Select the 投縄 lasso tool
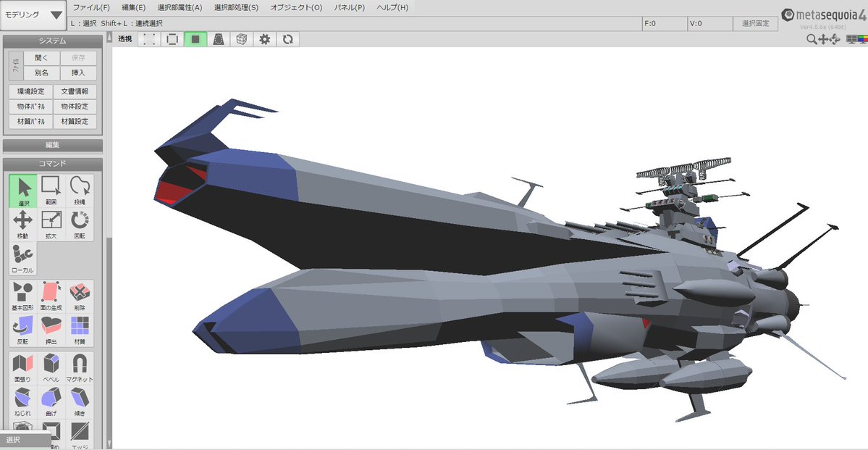 pos(80,191)
